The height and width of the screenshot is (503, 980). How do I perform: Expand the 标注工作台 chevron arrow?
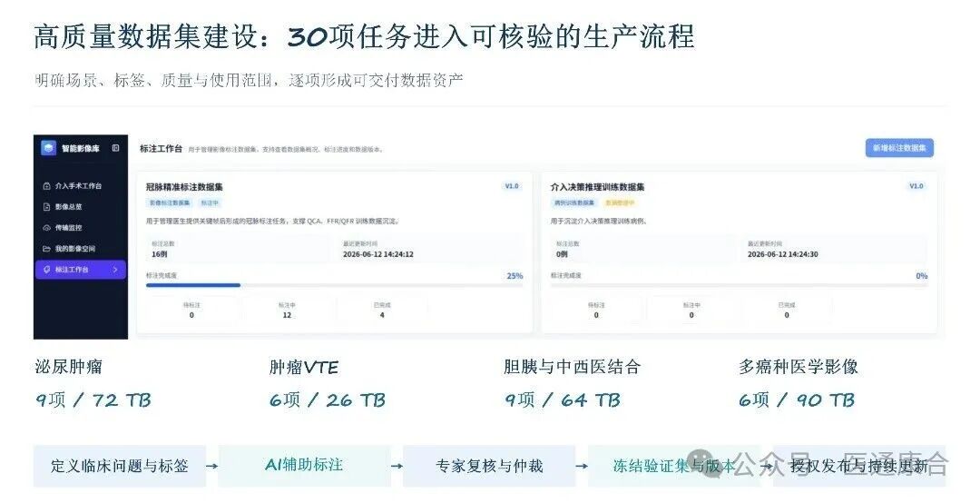(115, 270)
